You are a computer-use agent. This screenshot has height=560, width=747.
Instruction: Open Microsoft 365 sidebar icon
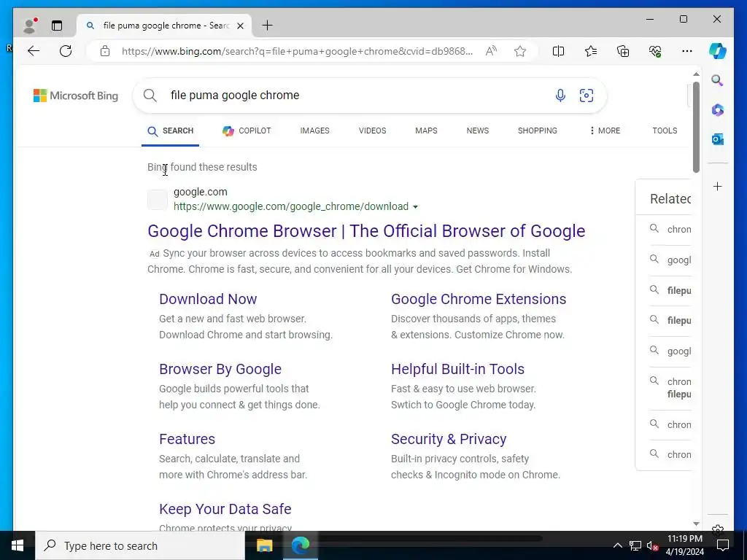[718, 110]
